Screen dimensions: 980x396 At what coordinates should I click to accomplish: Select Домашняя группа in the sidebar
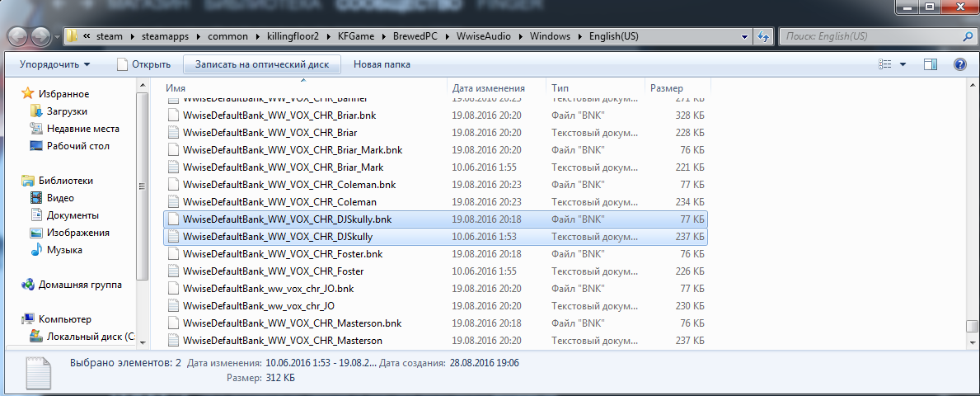80,285
